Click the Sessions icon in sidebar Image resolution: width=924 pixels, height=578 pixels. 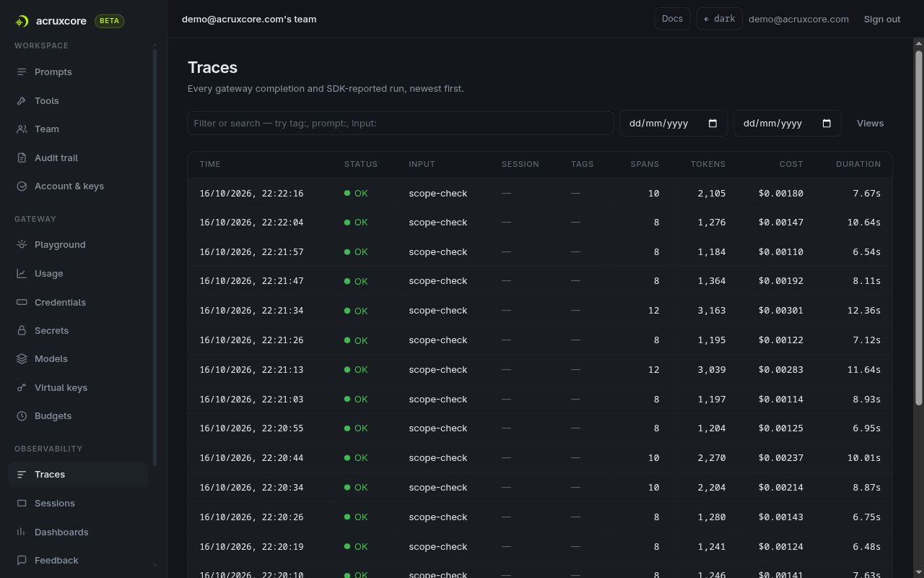pyautogui.click(x=22, y=504)
